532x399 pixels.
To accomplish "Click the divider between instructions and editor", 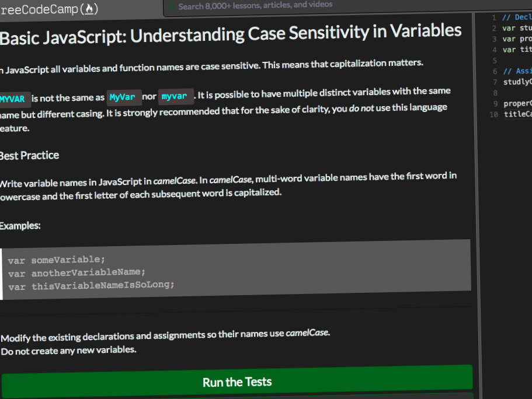I will coord(477,204).
